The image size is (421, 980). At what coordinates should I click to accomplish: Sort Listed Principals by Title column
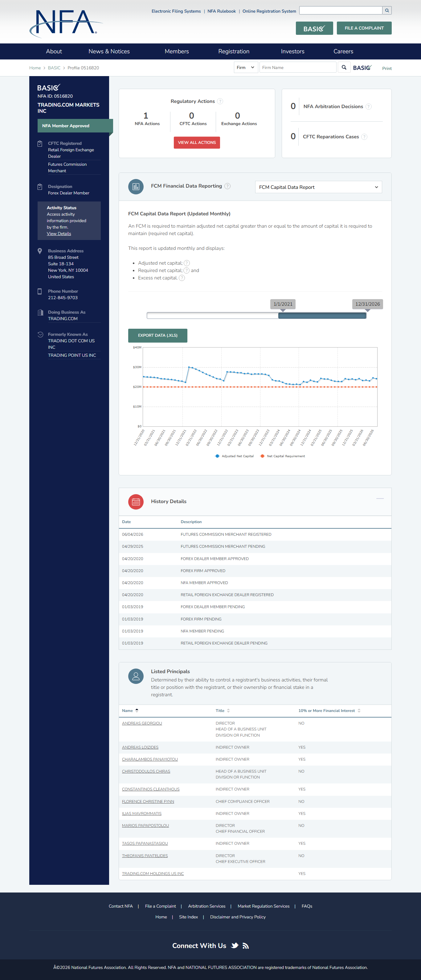[223, 710]
